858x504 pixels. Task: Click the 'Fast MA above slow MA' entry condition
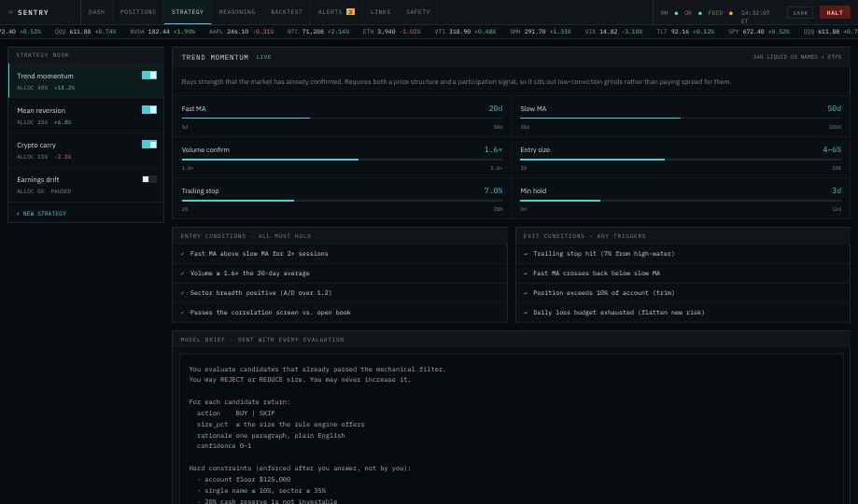tap(340, 254)
